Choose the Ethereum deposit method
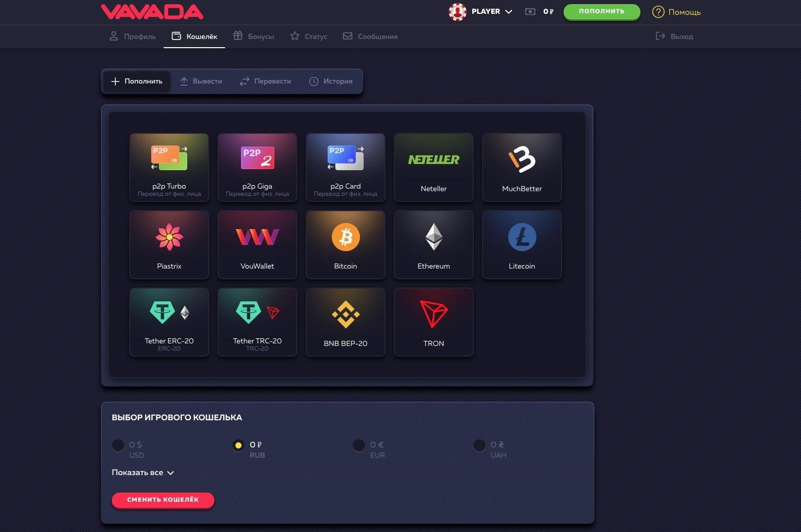Image resolution: width=801 pixels, height=532 pixels. pos(434,244)
